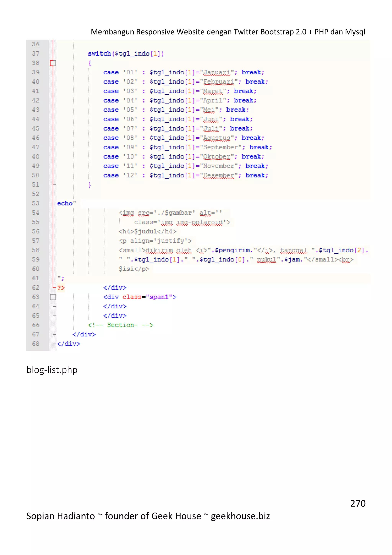Click the closing brace on line 51
Image resolution: width=392 pixels, height=555 pixels.
(x=90, y=185)
